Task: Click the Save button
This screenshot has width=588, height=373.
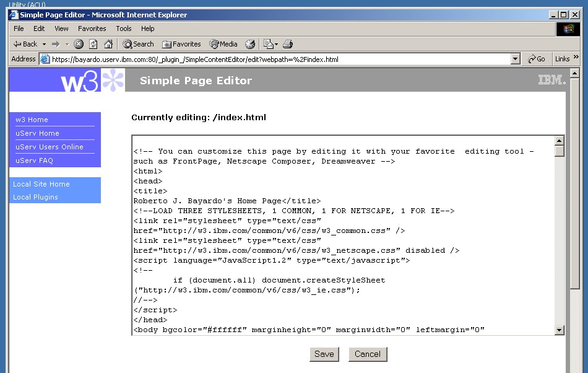Action: tap(324, 354)
